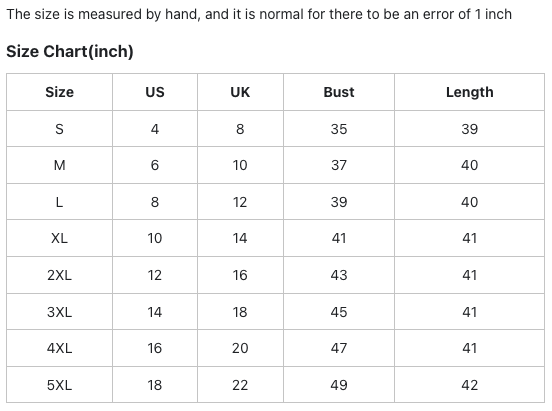This screenshot has width=552, height=411.
Task: Select the L size cell
Action: click(x=59, y=202)
